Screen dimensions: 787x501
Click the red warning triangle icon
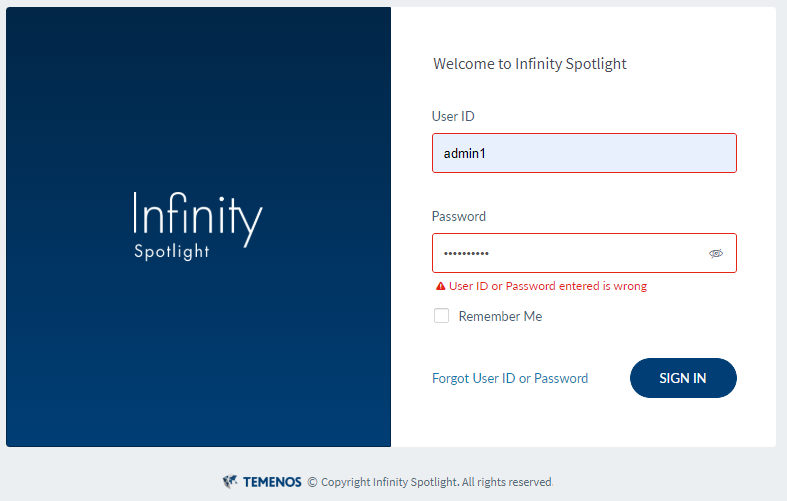pyautogui.click(x=440, y=286)
